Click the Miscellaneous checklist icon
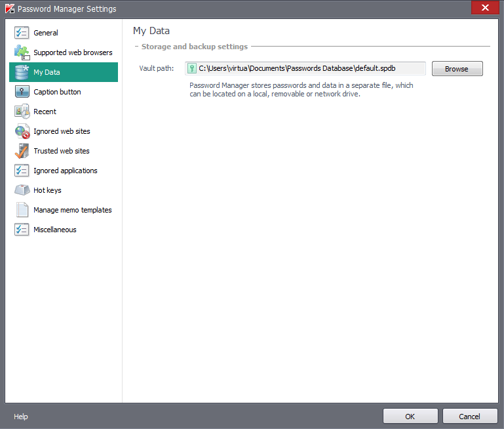Screen dimensions: 504x429 pyautogui.click(x=22, y=230)
